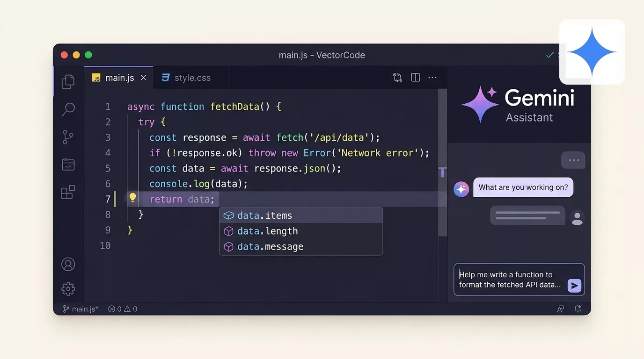
Task: Click the notifications bell in status bar
Action: [x=578, y=309]
